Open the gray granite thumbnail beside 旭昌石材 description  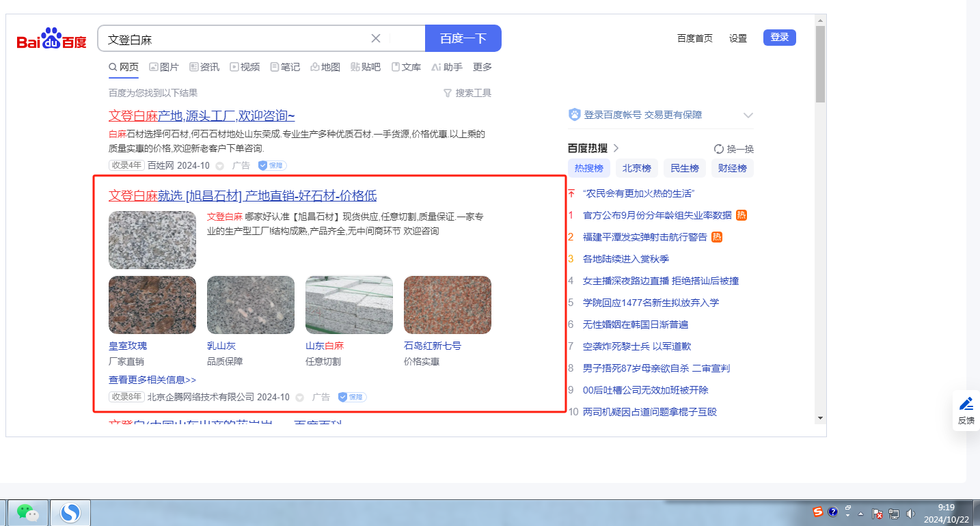(152, 240)
